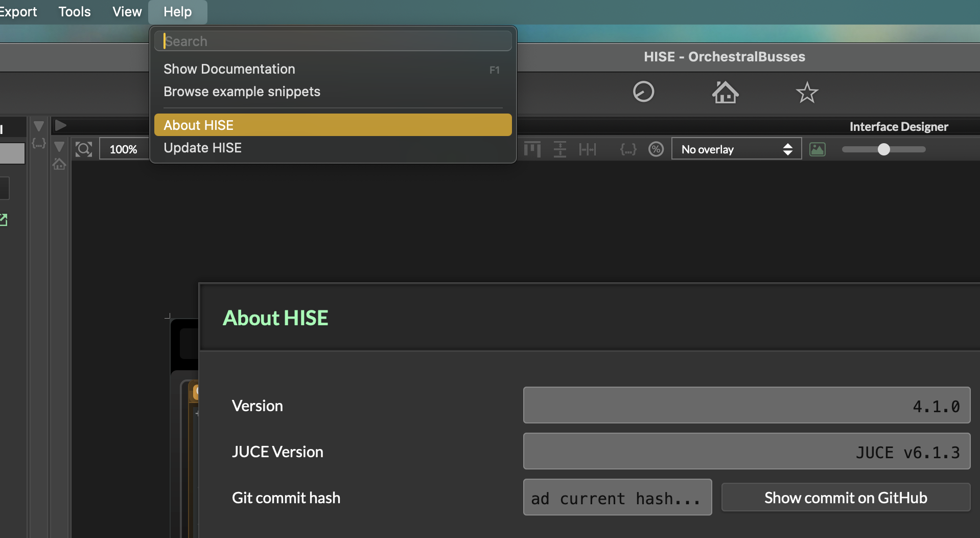This screenshot has width=980, height=538.
Task: Open the No overlay dropdown
Action: (736, 149)
